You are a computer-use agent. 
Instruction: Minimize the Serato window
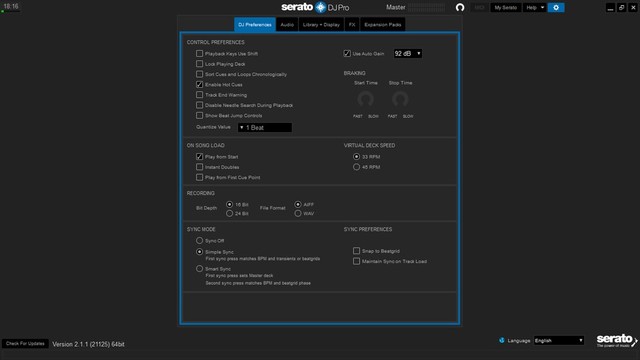pyautogui.click(x=610, y=7)
